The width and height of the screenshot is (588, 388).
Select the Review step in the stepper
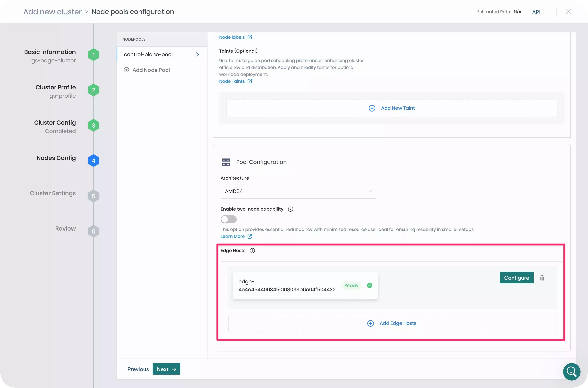pyautogui.click(x=65, y=228)
